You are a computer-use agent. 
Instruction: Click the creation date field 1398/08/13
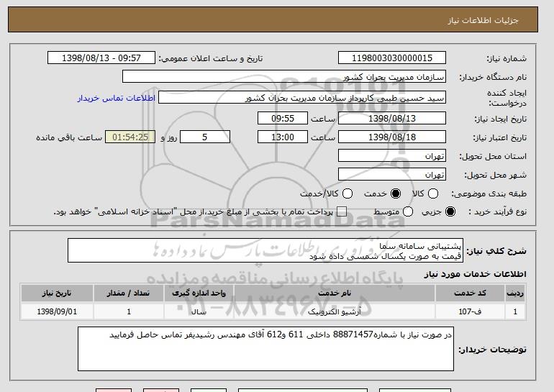pos(392,118)
